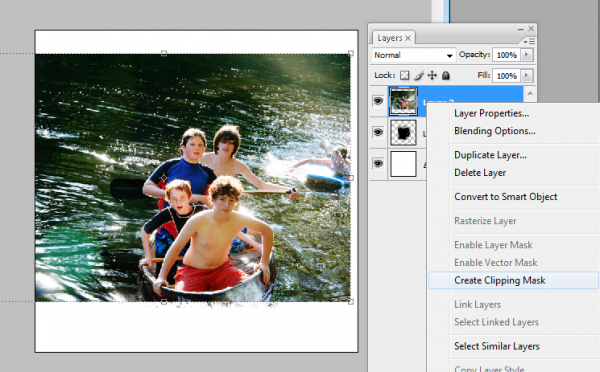The width and height of the screenshot is (600, 372).
Task: Choose Layer Properties from context menu
Action: (x=491, y=113)
